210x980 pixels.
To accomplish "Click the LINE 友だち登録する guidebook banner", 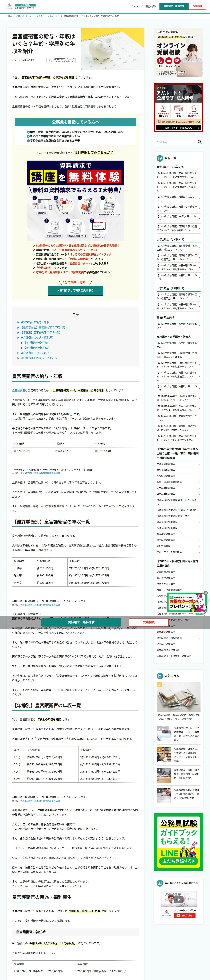I will [178, 842].
